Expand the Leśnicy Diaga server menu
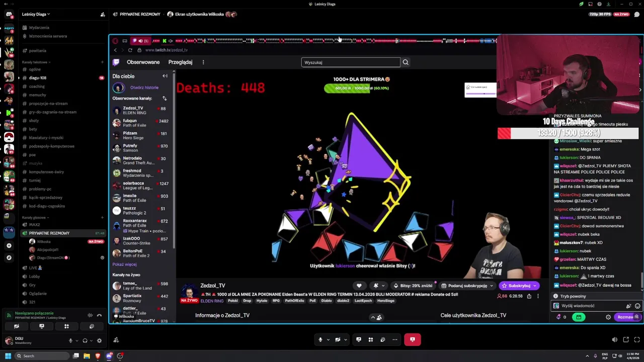 (36, 14)
